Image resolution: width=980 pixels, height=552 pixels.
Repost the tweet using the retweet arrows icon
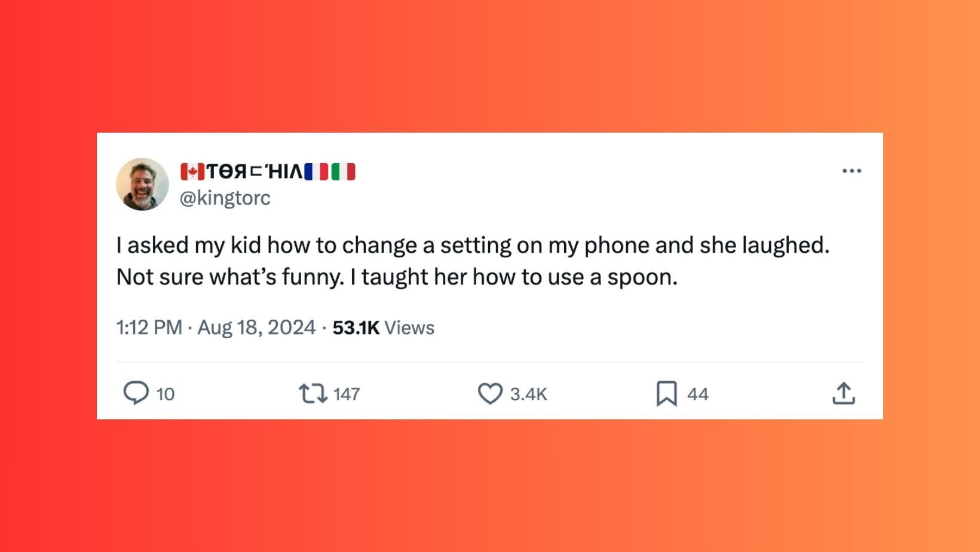pos(313,394)
